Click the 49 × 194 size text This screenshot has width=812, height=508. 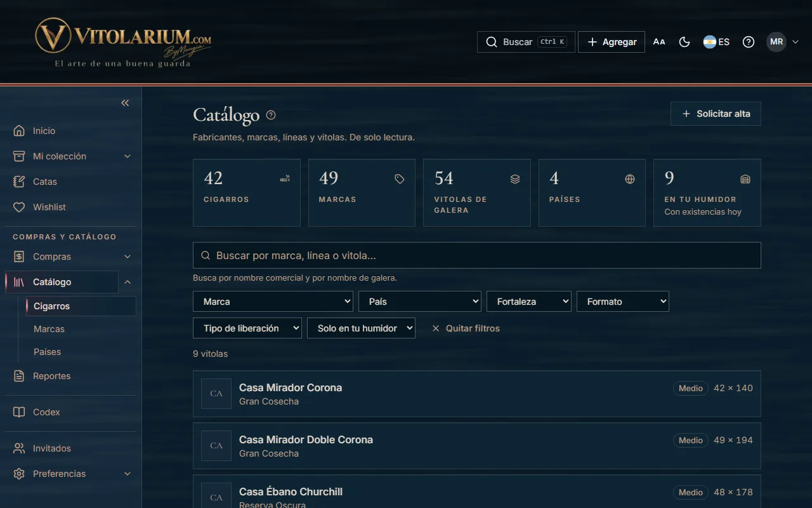click(733, 440)
